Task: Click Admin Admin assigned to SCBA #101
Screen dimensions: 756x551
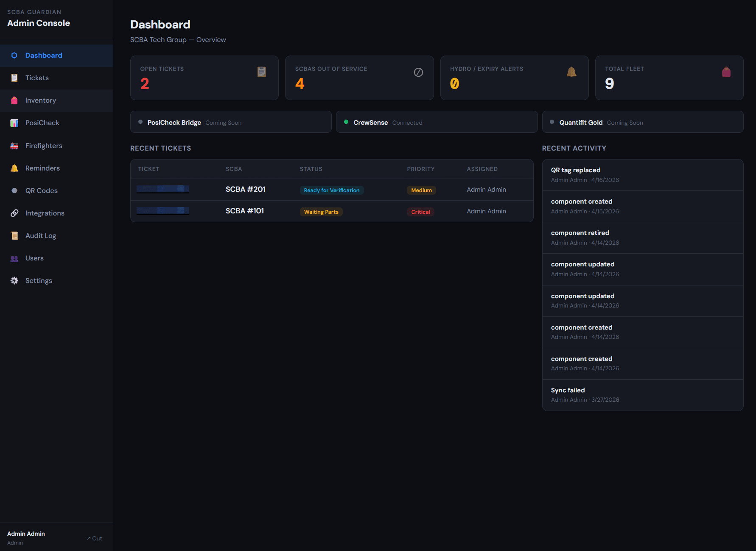Action: 487,211
